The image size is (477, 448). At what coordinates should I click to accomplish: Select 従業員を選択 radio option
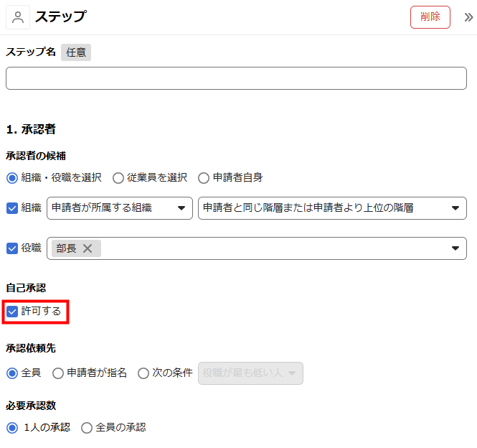pos(118,177)
